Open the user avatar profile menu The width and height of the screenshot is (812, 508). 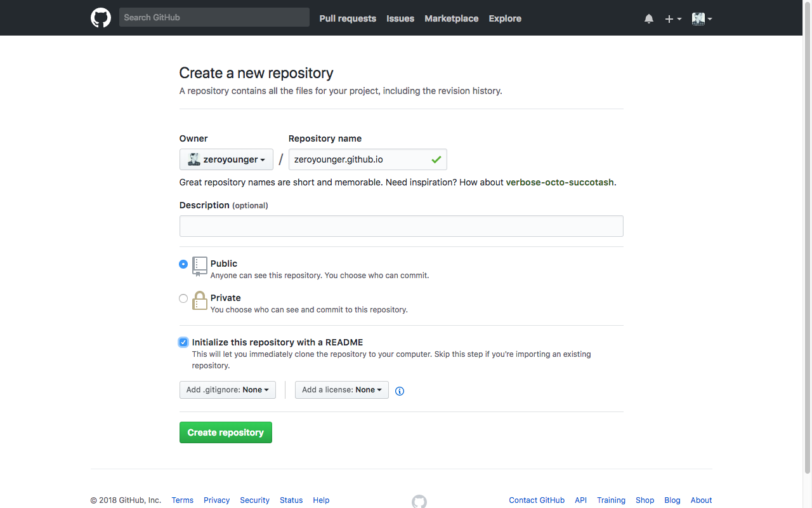click(702, 18)
